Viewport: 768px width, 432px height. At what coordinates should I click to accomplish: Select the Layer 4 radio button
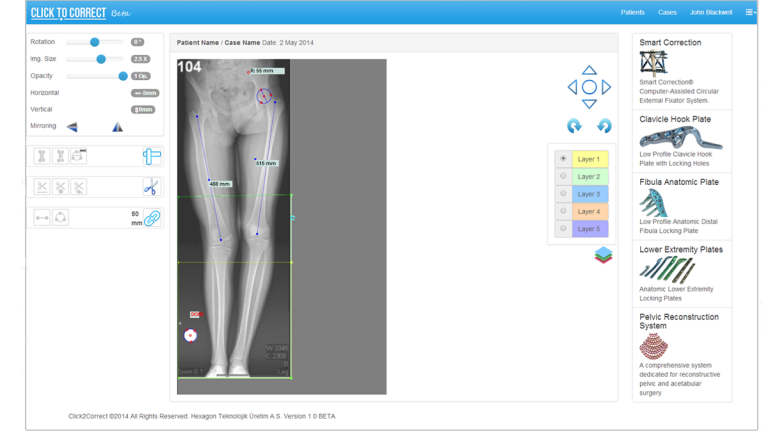click(563, 211)
